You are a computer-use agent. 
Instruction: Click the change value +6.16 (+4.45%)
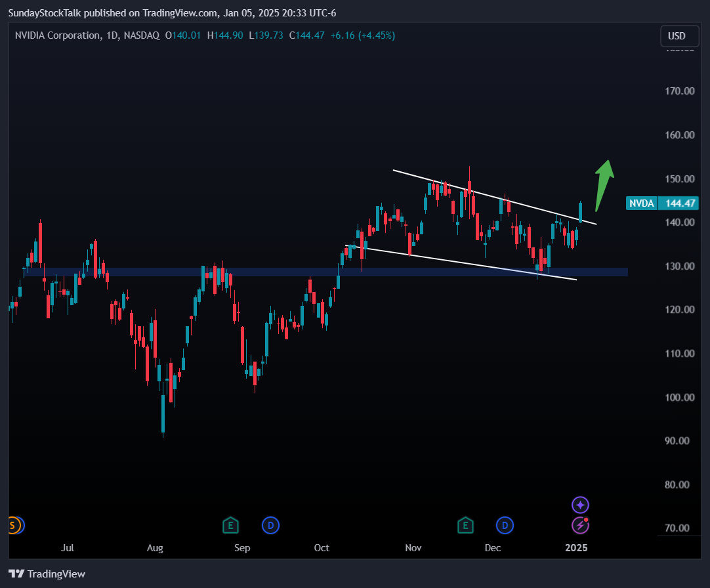[363, 35]
